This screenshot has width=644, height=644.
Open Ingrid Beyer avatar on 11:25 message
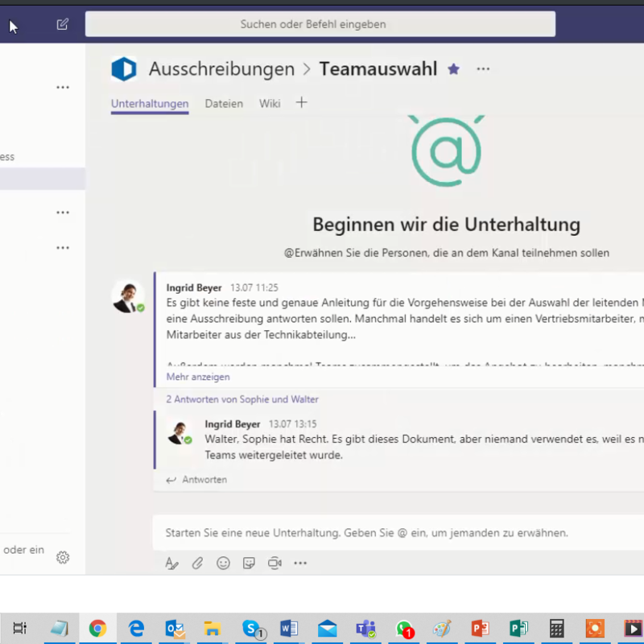[128, 297]
